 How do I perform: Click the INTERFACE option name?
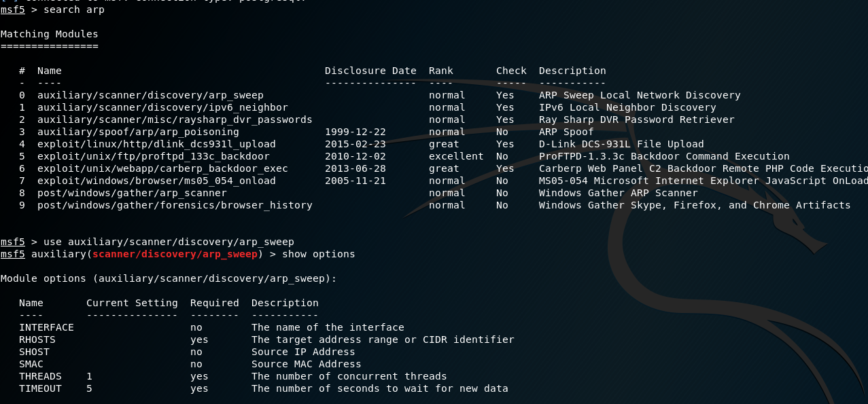[46, 327]
